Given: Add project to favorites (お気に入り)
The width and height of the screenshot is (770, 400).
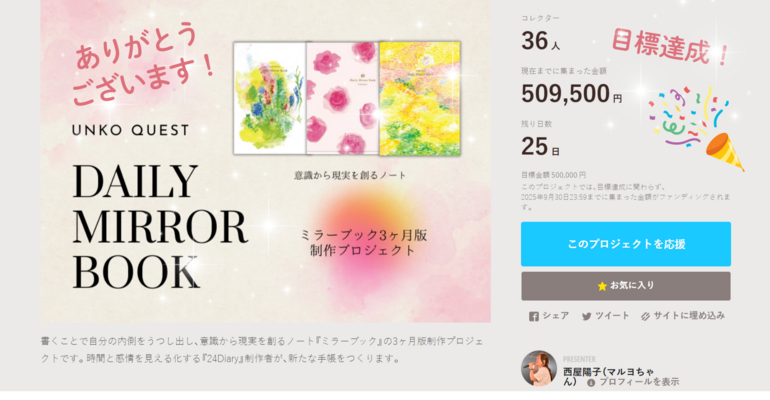Looking at the screenshot, I should coord(626,286).
